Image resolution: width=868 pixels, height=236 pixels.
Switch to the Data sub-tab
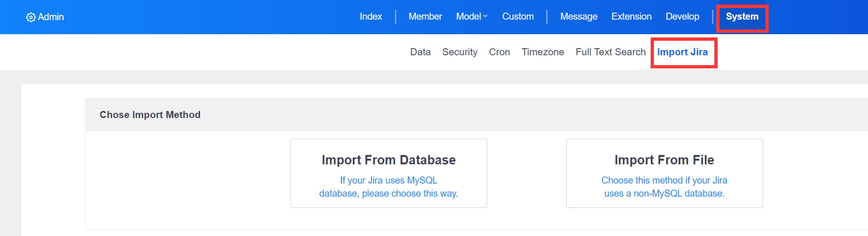(x=420, y=52)
